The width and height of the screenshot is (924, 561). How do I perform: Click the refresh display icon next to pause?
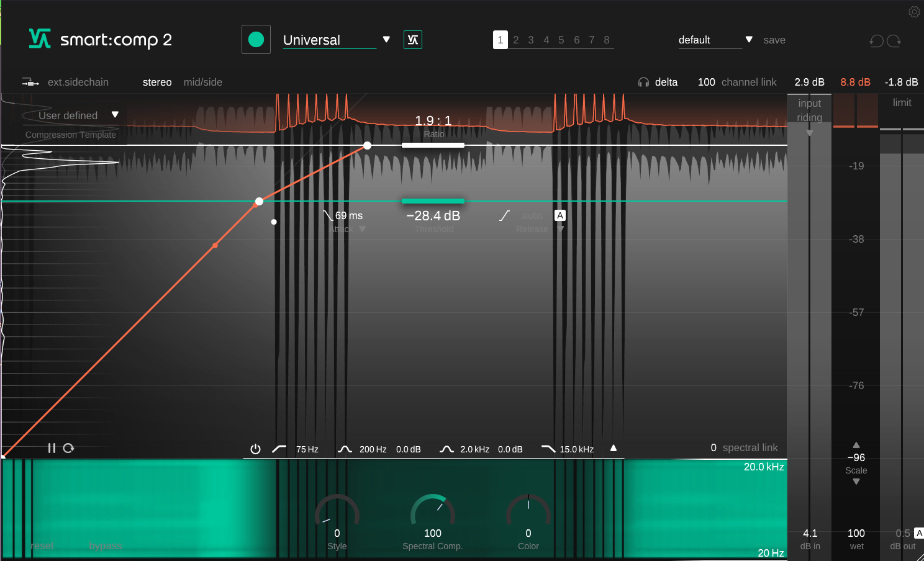(x=69, y=448)
